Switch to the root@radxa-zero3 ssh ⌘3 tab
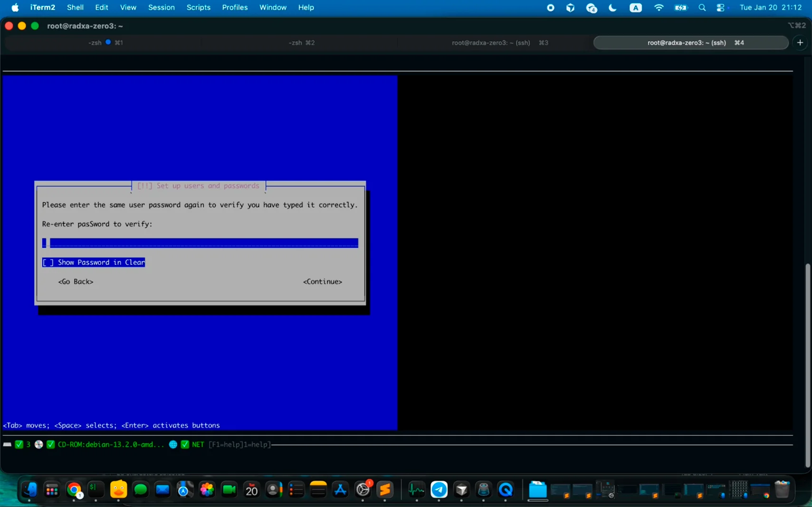812x507 pixels. (x=491, y=42)
